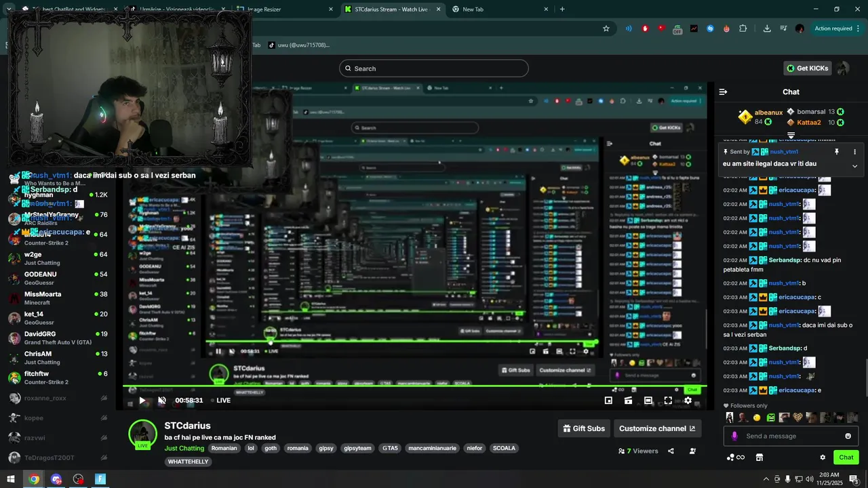
Task: Open the Chrome profile avatar
Action: pyautogui.click(x=800, y=28)
